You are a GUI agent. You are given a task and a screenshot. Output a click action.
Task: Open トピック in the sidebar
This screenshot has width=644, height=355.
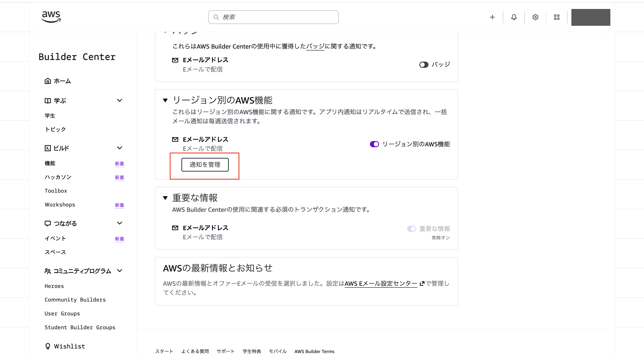[x=55, y=129]
